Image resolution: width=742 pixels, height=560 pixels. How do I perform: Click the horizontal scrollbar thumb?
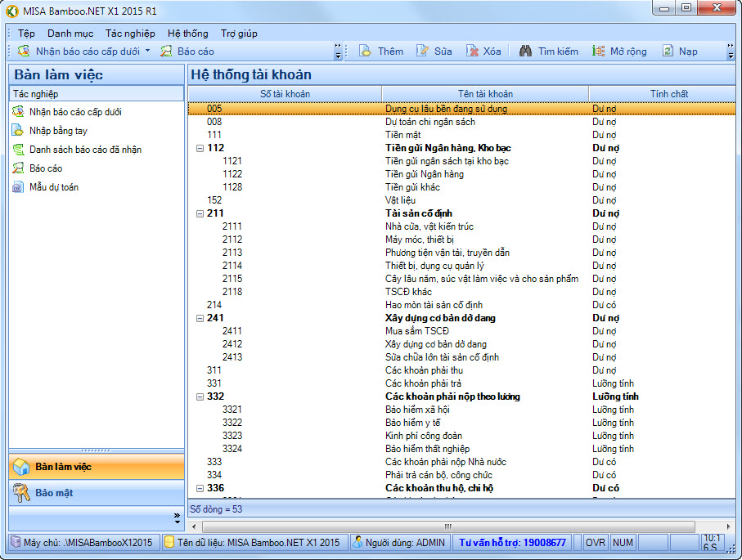(x=448, y=526)
